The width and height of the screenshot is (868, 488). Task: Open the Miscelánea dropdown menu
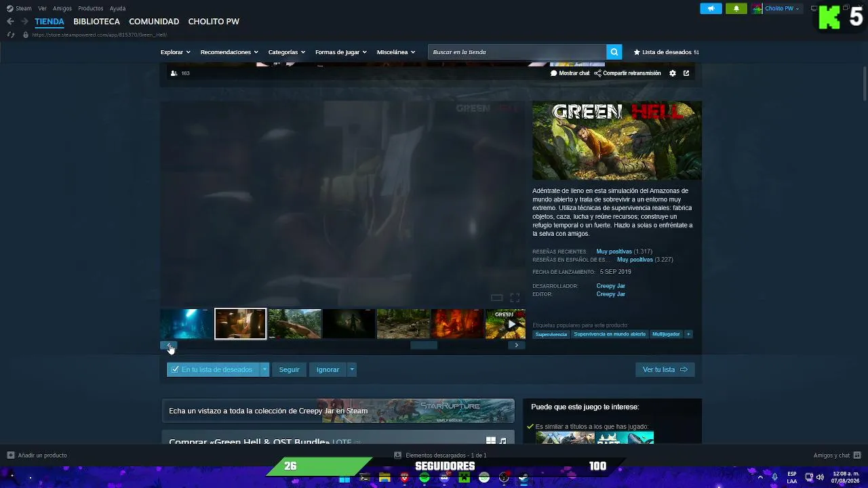(x=396, y=52)
